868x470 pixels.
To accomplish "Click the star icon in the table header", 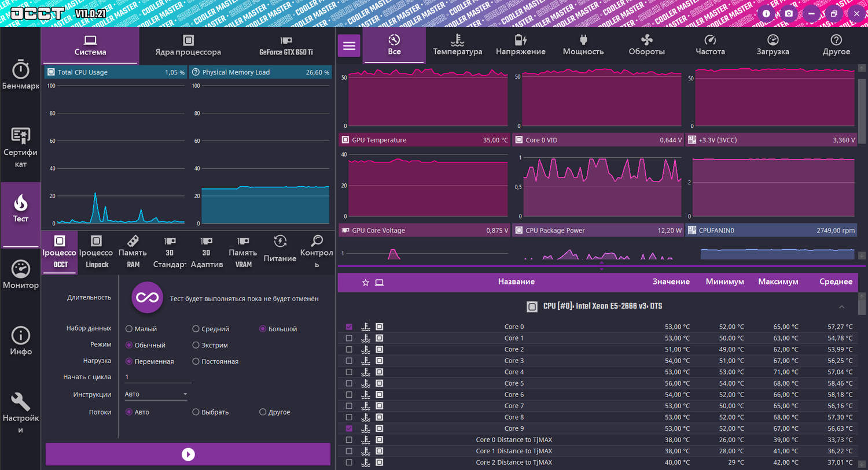I will pos(366,283).
